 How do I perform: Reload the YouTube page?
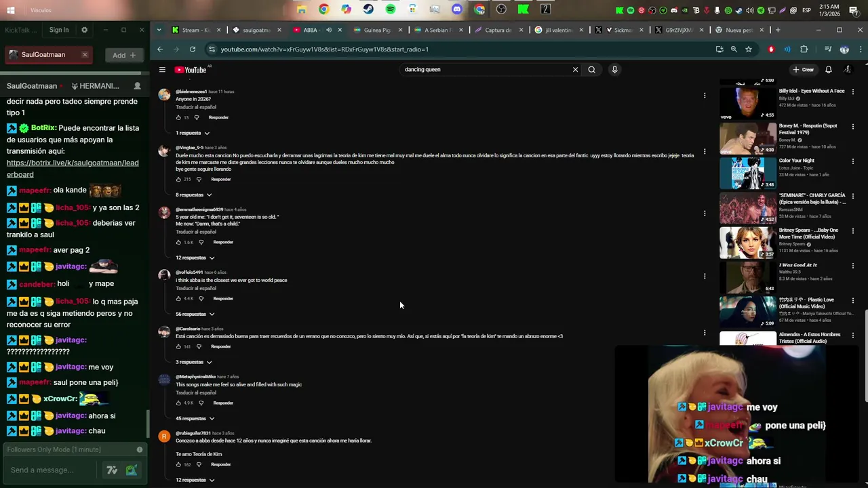pos(193,49)
